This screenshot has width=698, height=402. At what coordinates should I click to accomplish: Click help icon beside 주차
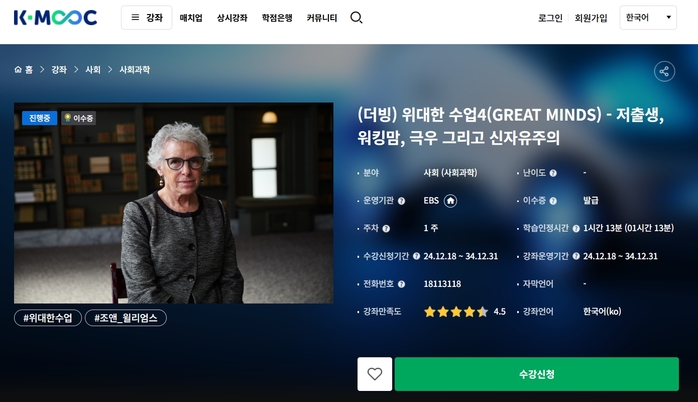click(x=386, y=229)
